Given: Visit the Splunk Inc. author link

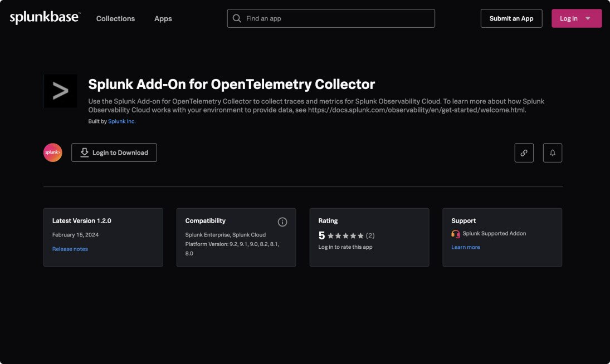Looking at the screenshot, I should 121,121.
